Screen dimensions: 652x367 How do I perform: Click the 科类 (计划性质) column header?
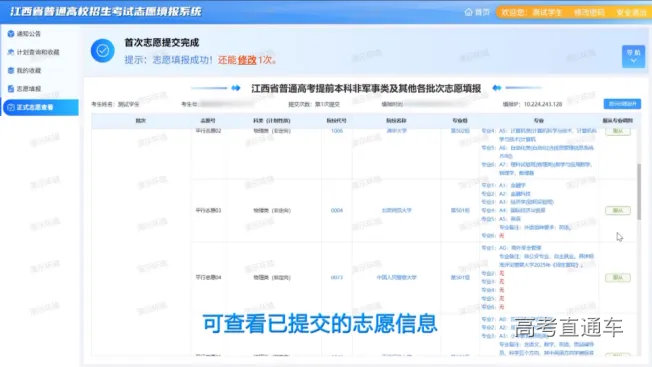[x=272, y=121]
